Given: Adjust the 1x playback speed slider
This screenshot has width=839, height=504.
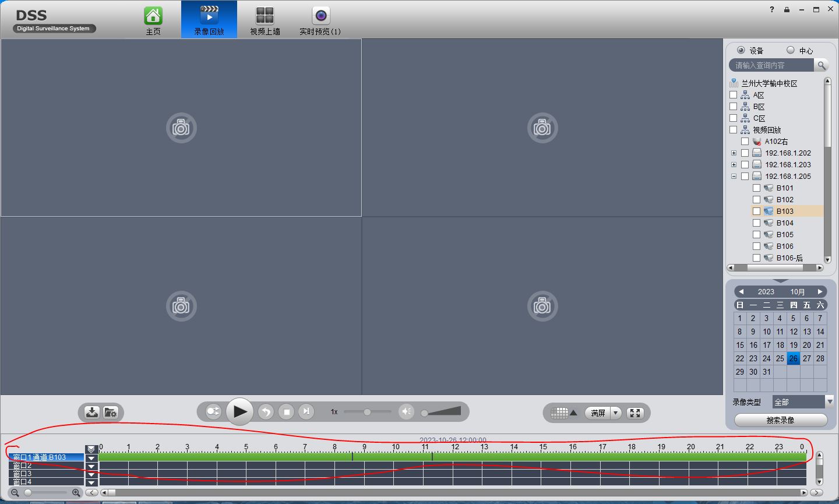Looking at the screenshot, I should [x=367, y=412].
